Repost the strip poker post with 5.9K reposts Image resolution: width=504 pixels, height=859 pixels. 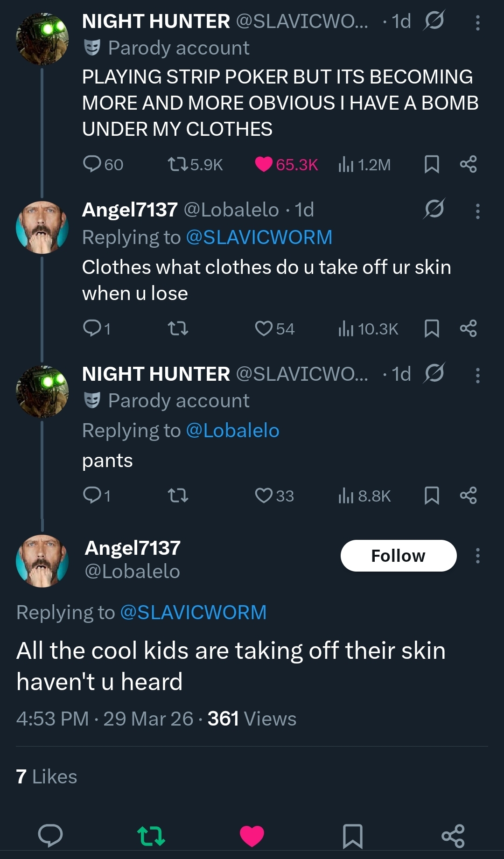click(x=178, y=164)
